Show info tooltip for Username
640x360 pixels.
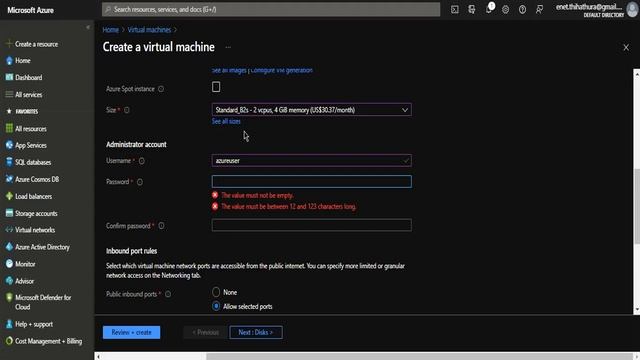[x=142, y=161]
